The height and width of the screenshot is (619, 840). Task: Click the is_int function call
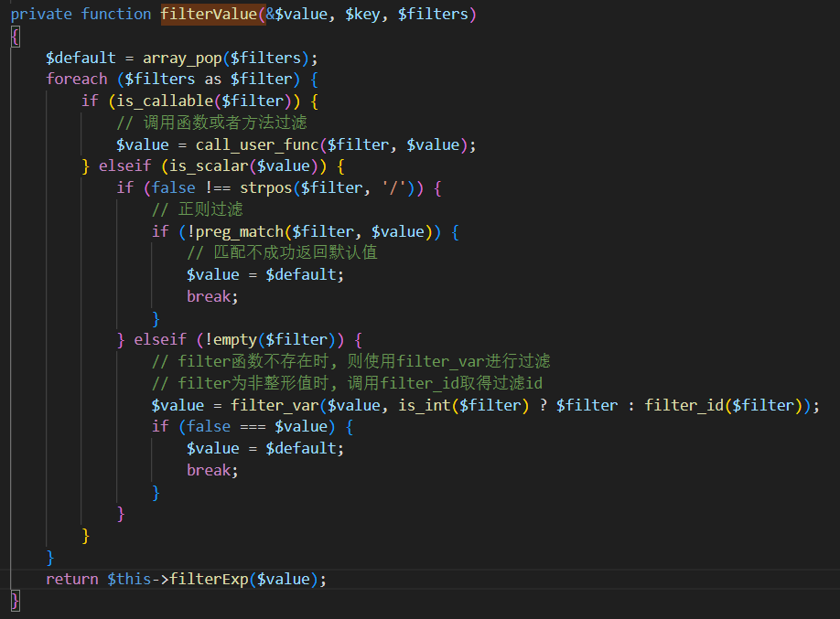(x=425, y=405)
